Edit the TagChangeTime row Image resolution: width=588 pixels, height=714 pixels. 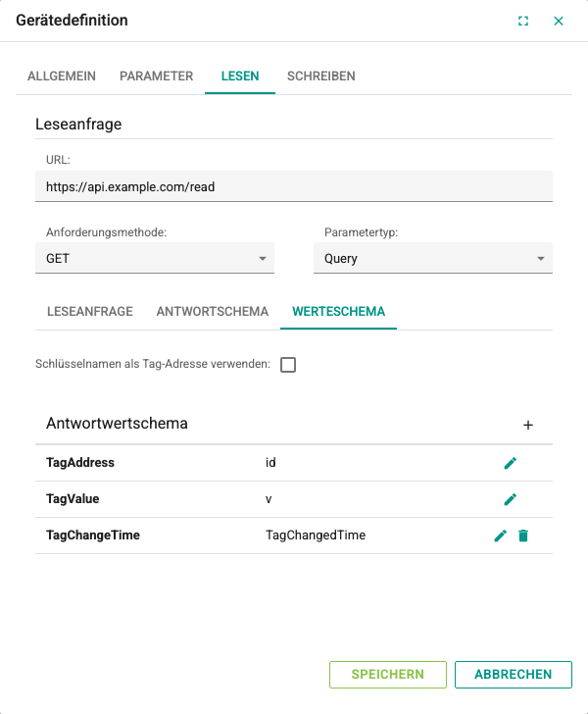500,535
